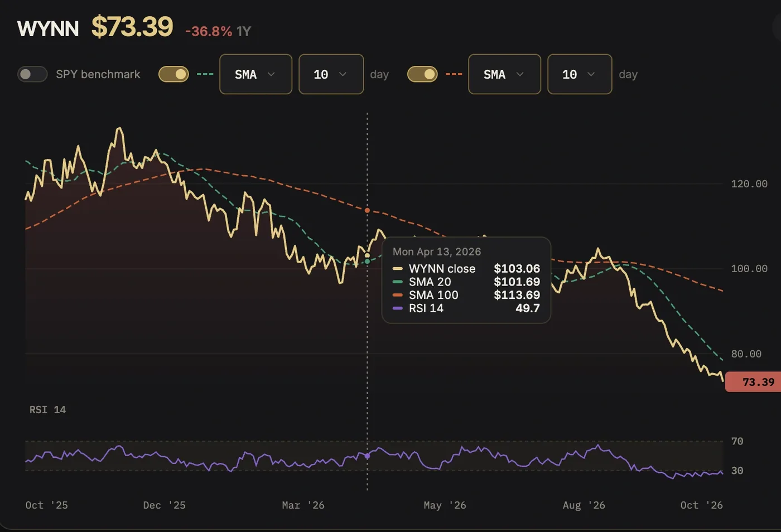This screenshot has width=781, height=532.
Task: Click the Oct '25 date axis label
Action: pyautogui.click(x=46, y=505)
